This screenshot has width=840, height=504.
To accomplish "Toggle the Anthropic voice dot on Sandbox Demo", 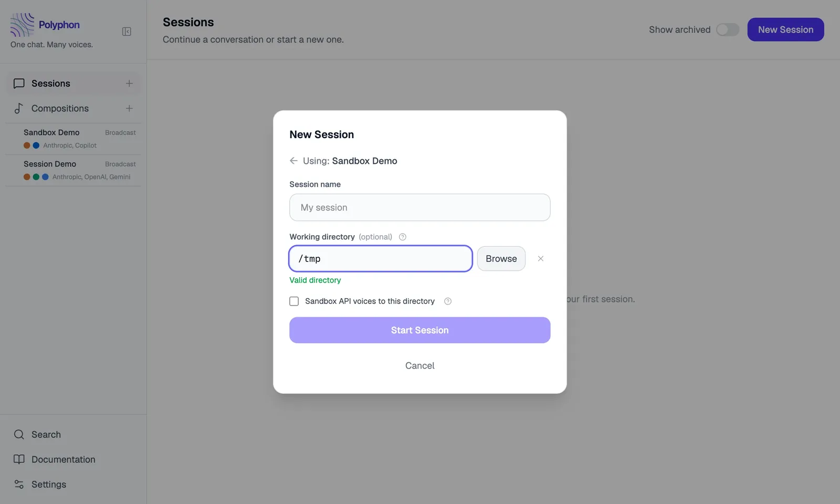I will click(26, 145).
